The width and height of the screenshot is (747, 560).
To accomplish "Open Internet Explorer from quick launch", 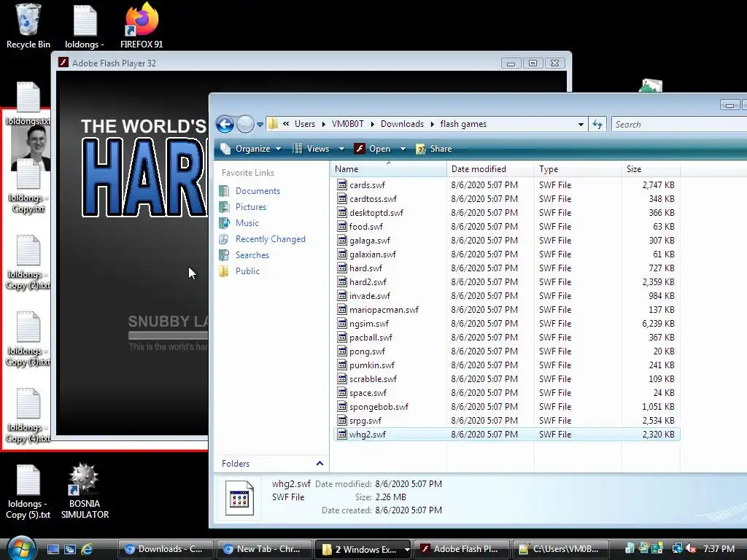I will click(87, 549).
